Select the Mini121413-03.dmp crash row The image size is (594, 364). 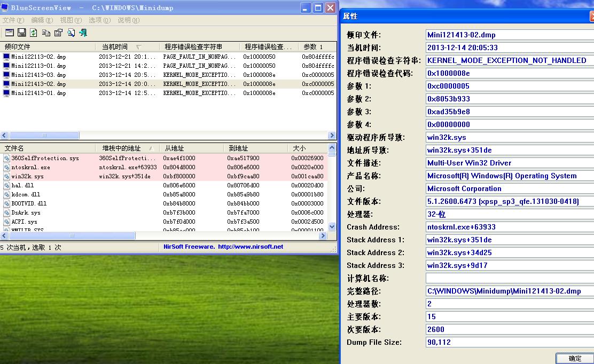[168, 75]
